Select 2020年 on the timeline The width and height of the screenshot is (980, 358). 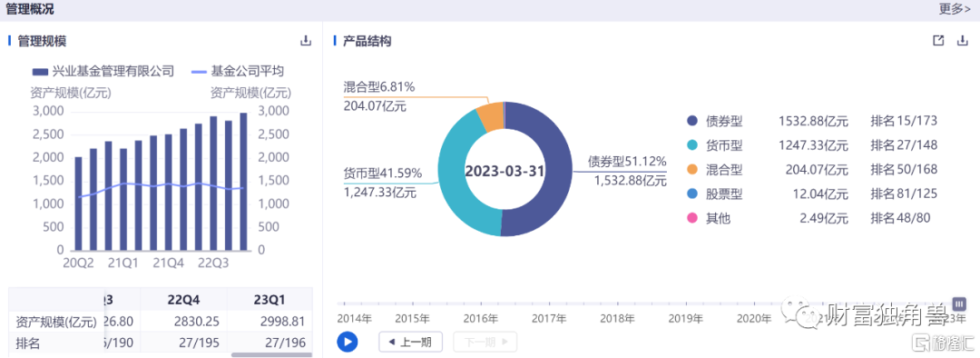(x=753, y=319)
